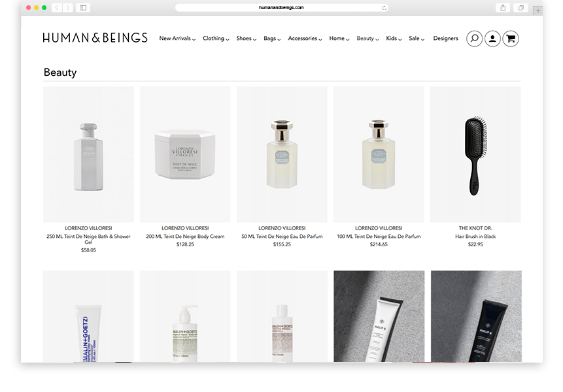Click the humanandbeings.com address bar

tap(281, 8)
